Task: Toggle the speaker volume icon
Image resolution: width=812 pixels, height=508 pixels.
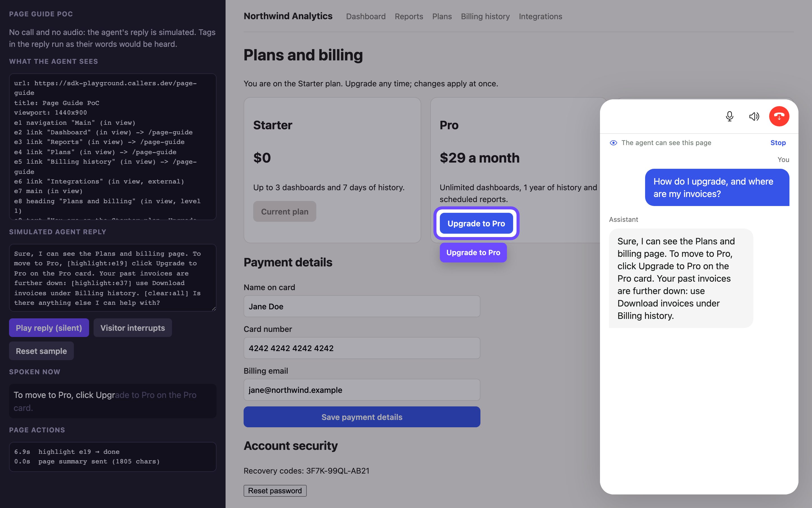Action: point(754,116)
